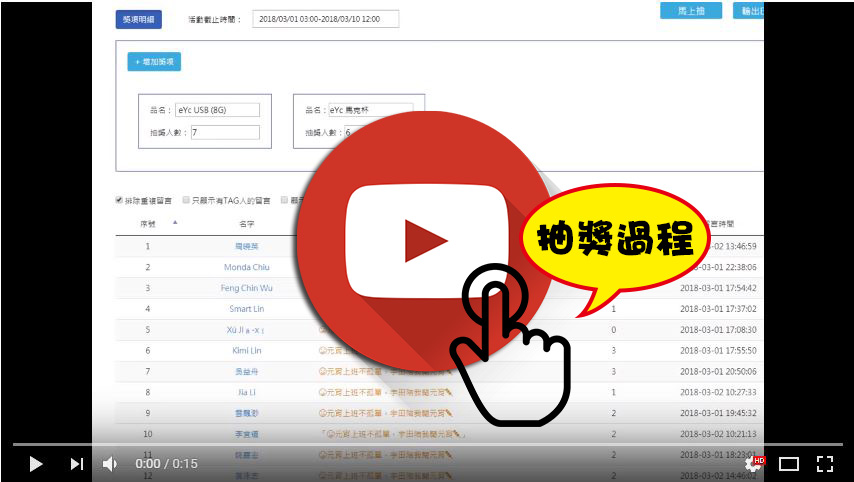Click the 品名 field containing eYc 馬克杯
This screenshot has width=854, height=482.
(370, 110)
